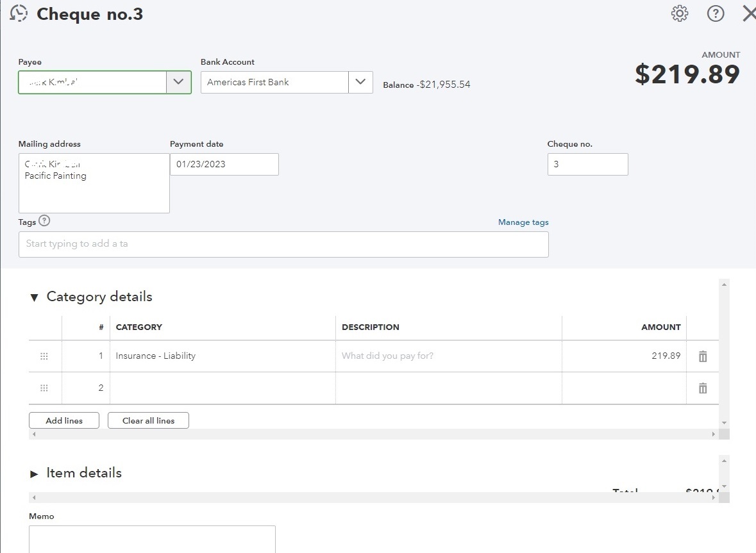Click the Payment date field
The image size is (756, 553).
pos(224,164)
